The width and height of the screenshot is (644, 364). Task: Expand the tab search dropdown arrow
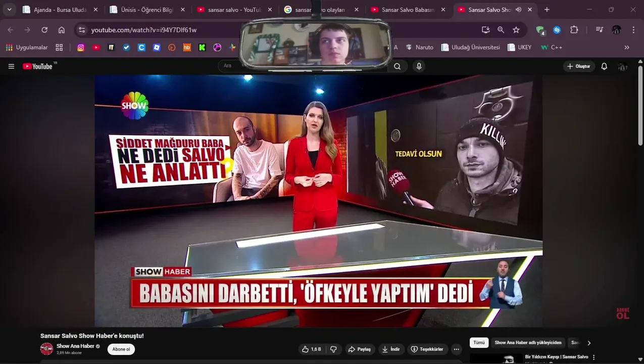tap(9, 10)
